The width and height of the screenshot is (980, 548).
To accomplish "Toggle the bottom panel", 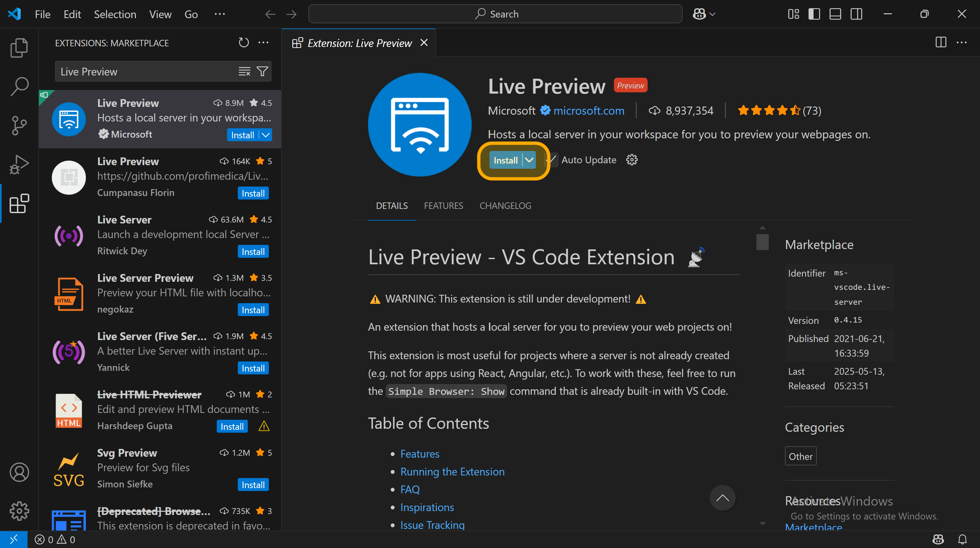I will coord(835,15).
